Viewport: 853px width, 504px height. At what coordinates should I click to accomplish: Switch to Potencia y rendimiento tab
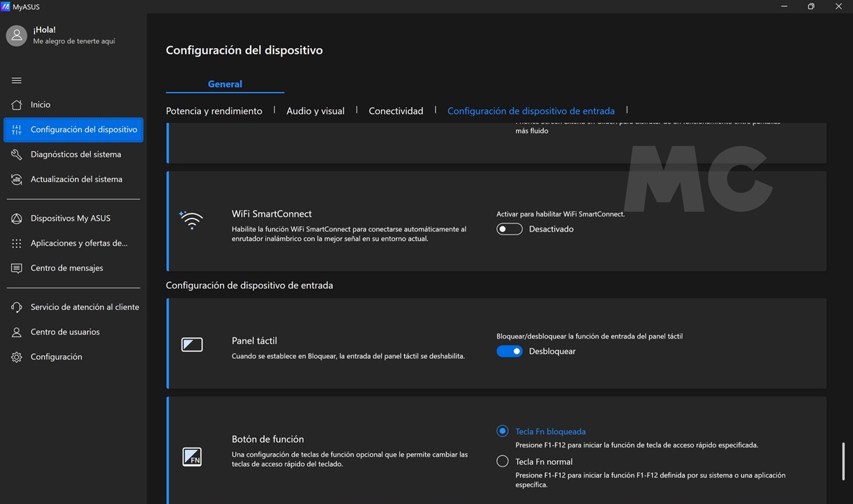pyautogui.click(x=214, y=111)
